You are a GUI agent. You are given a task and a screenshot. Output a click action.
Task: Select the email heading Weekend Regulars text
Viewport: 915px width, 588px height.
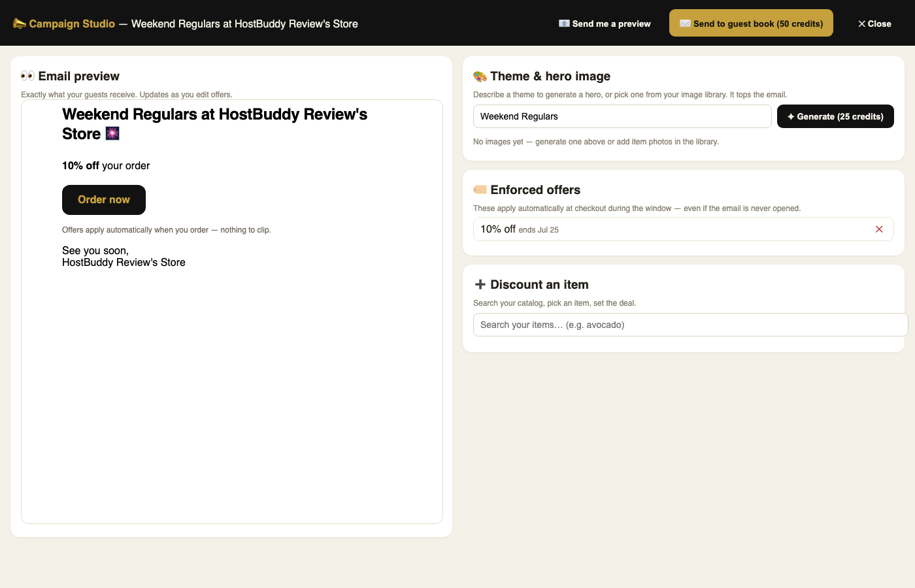point(214,124)
